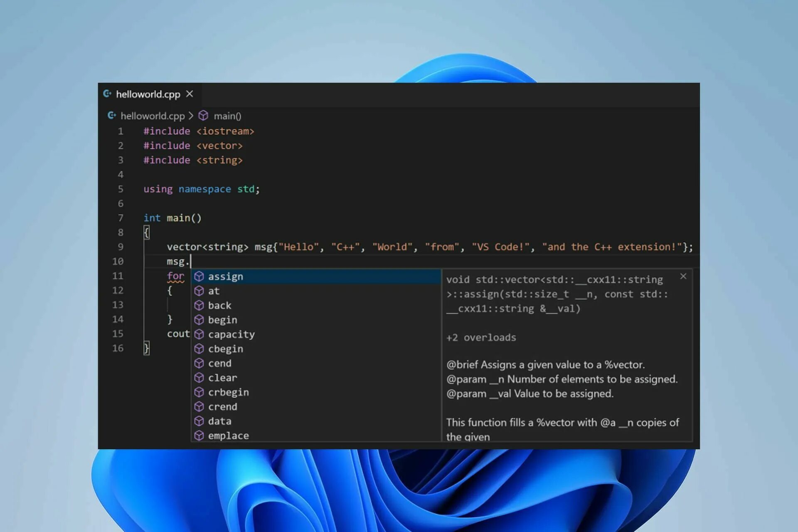Expand the breadcrumb chevron after helloworld.cpp

[x=191, y=116]
